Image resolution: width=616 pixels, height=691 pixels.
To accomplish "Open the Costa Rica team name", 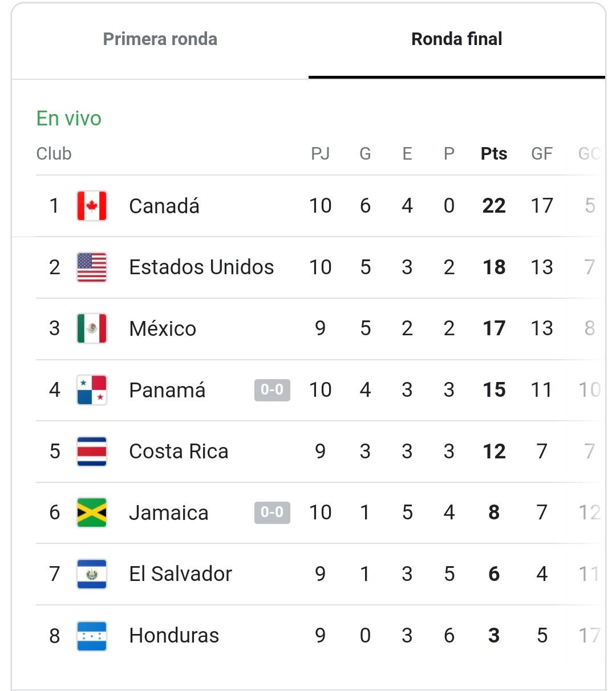I will pyautogui.click(x=179, y=452).
